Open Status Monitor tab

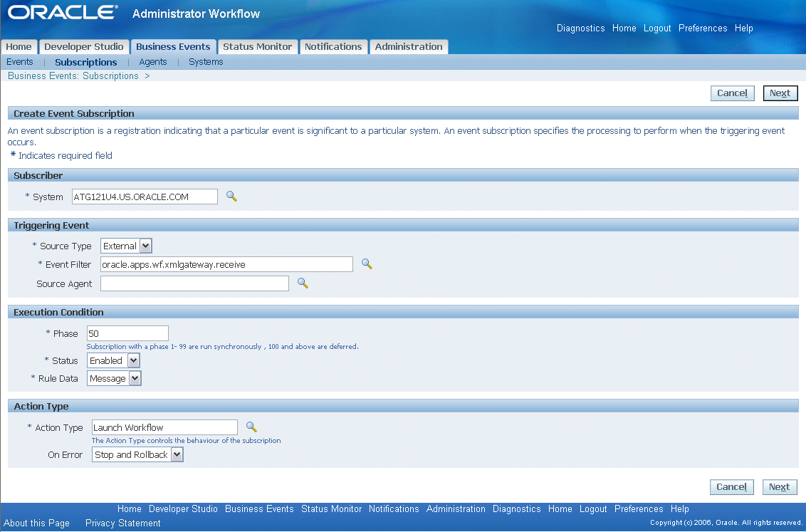tap(257, 47)
